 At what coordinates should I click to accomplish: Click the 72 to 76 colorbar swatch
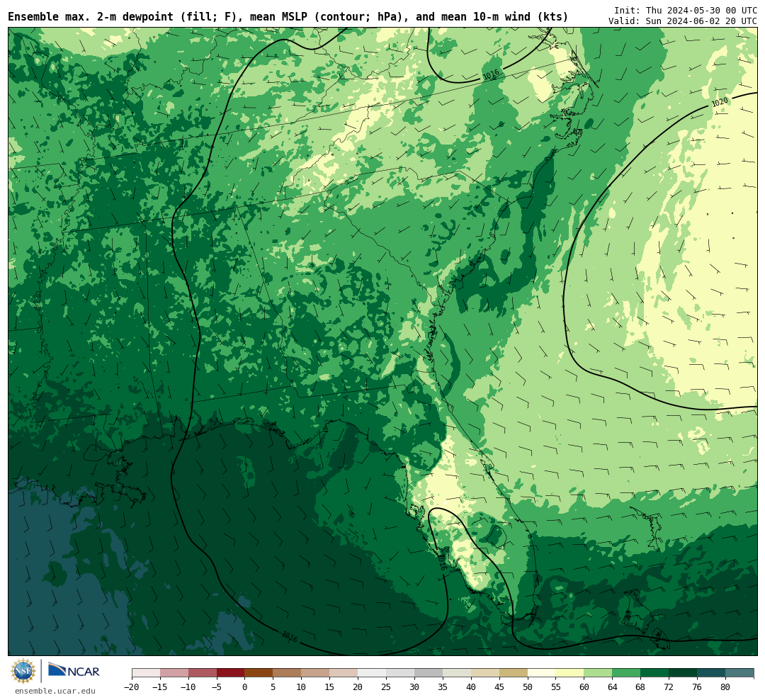tap(684, 673)
